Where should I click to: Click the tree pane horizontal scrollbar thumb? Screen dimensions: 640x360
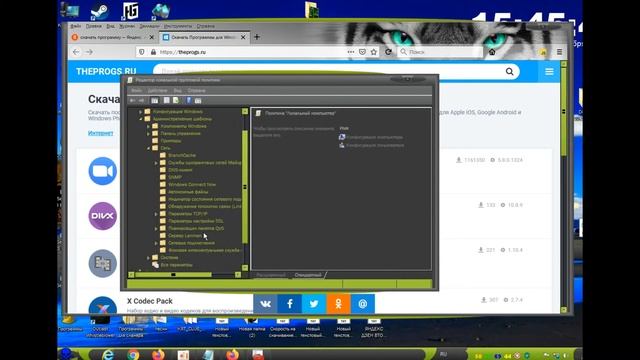coord(173,275)
